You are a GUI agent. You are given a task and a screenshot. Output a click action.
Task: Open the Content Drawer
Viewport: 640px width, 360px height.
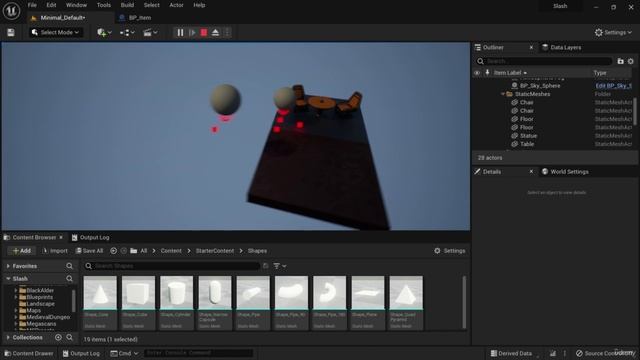point(29,353)
